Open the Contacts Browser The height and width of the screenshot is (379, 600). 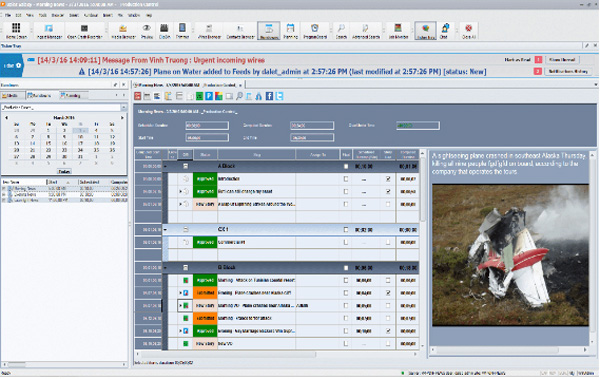(x=240, y=31)
